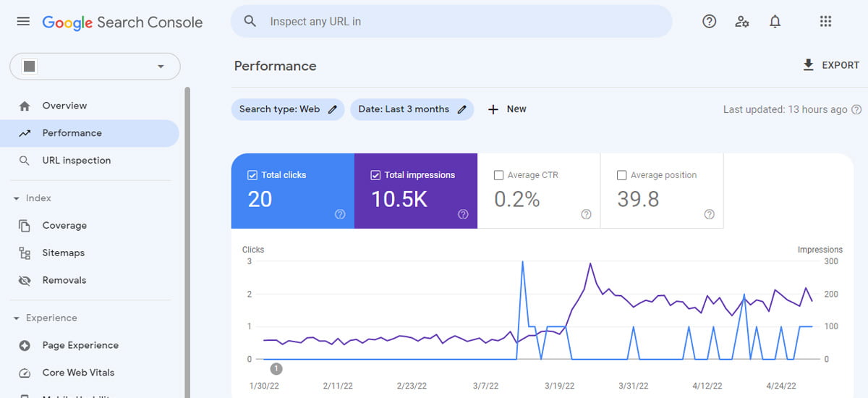This screenshot has height=398, width=868.
Task: Add a New filter
Action: 506,109
